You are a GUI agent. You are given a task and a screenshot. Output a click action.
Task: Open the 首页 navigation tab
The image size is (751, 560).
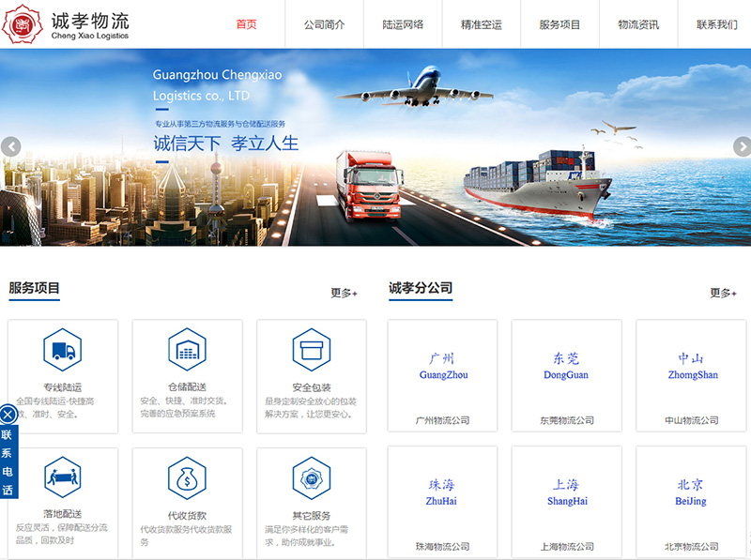[246, 24]
